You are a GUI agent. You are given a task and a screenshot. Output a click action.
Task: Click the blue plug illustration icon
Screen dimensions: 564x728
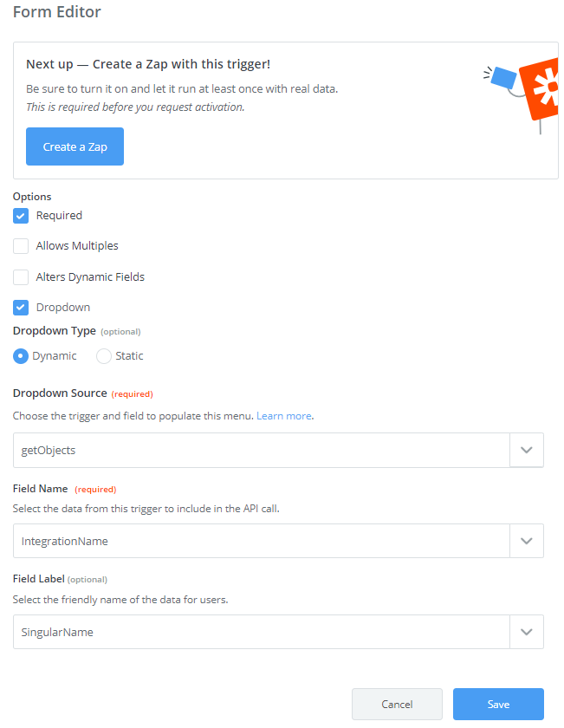(x=502, y=77)
